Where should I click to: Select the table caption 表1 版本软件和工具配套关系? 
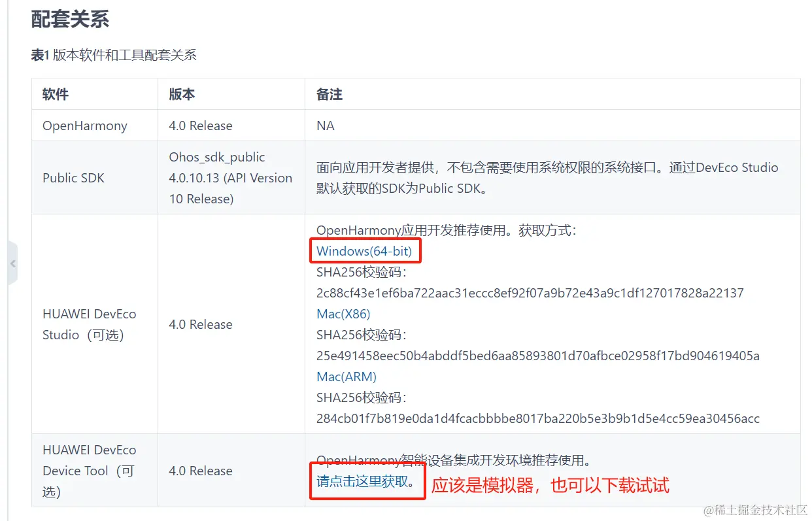(114, 55)
